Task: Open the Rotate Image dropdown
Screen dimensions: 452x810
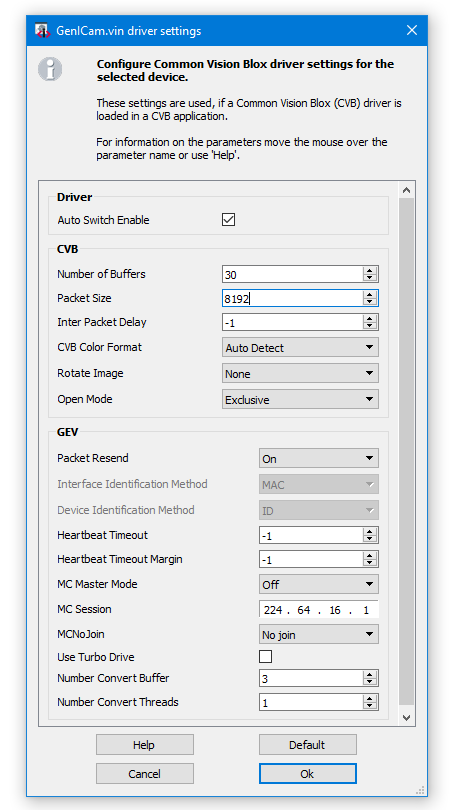Action: coord(301,373)
